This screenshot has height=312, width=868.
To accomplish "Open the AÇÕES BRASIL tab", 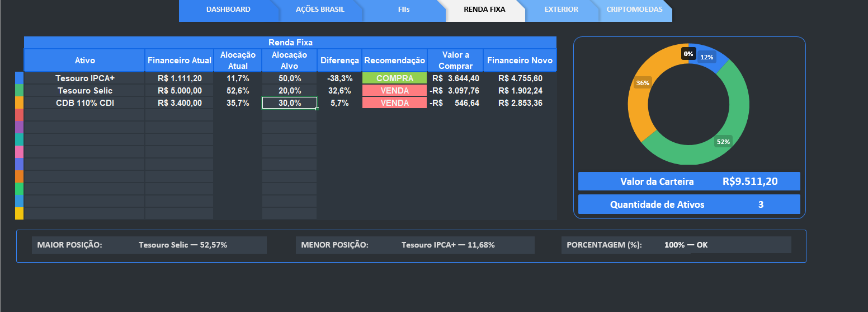I will click(320, 10).
